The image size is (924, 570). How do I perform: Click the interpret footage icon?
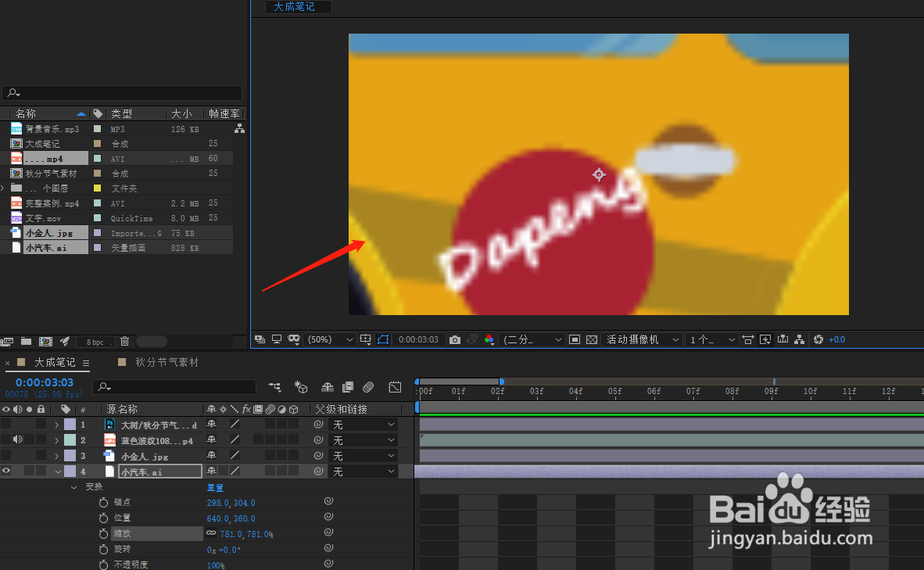point(6,341)
